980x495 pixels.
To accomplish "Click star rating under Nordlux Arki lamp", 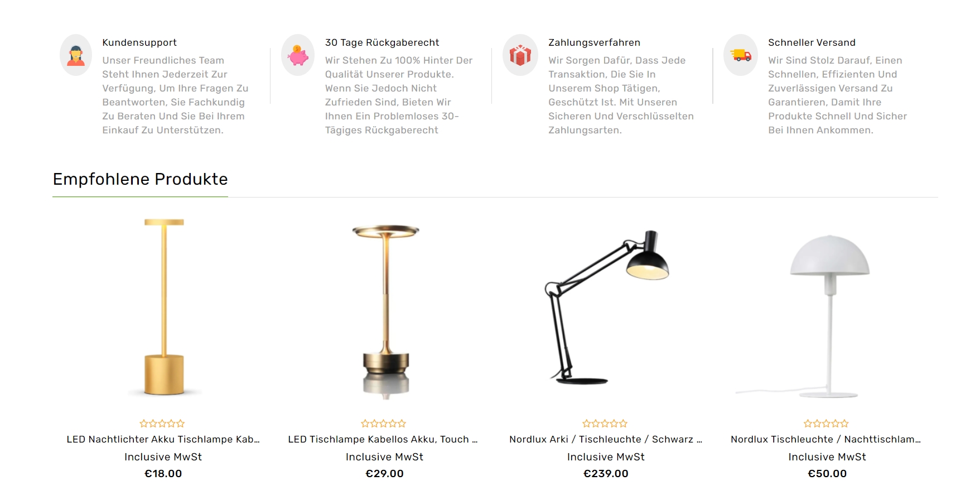I will pyautogui.click(x=605, y=424).
